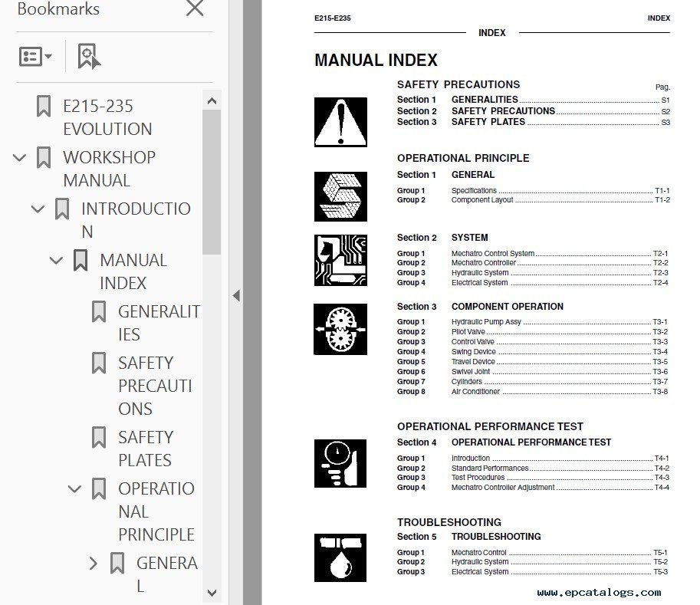The image size is (700, 605).
Task: Open index entry Hydraulic System T5-2
Action: click(x=533, y=562)
